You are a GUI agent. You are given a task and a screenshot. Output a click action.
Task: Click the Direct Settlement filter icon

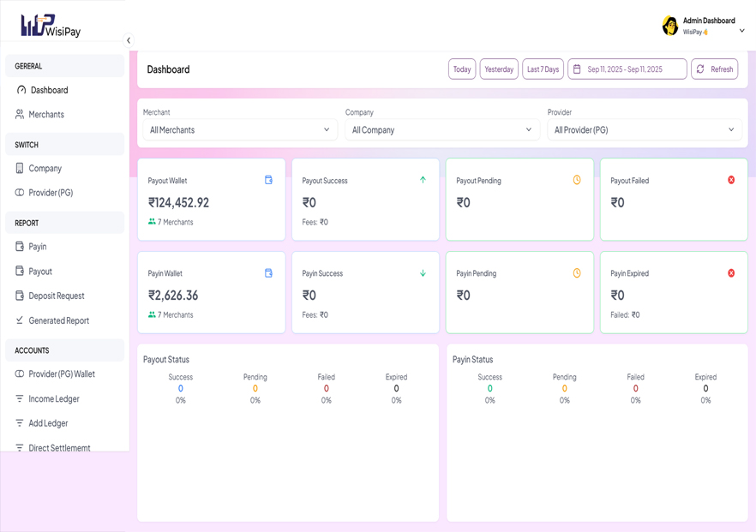[19, 448]
